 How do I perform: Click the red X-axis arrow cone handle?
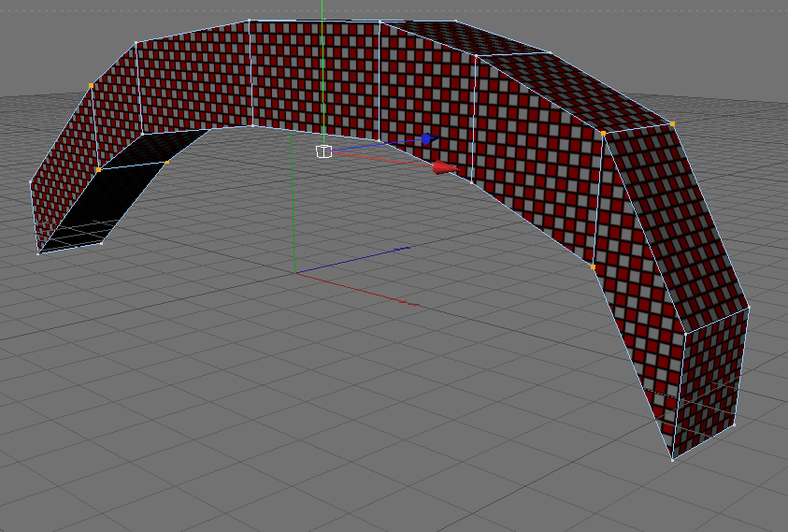click(x=444, y=168)
